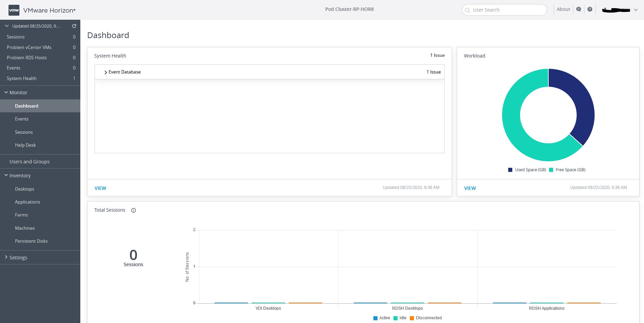Toggle Idle legend swatch in sessions chart

pyautogui.click(x=396, y=318)
